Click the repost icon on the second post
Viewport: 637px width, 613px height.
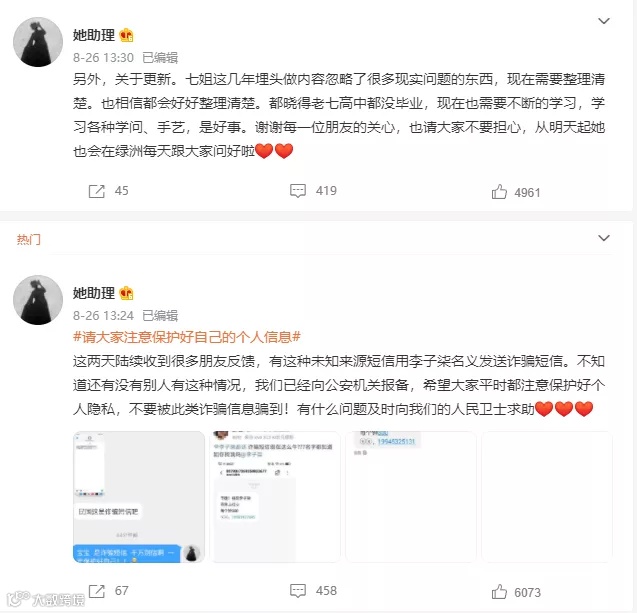tap(97, 591)
